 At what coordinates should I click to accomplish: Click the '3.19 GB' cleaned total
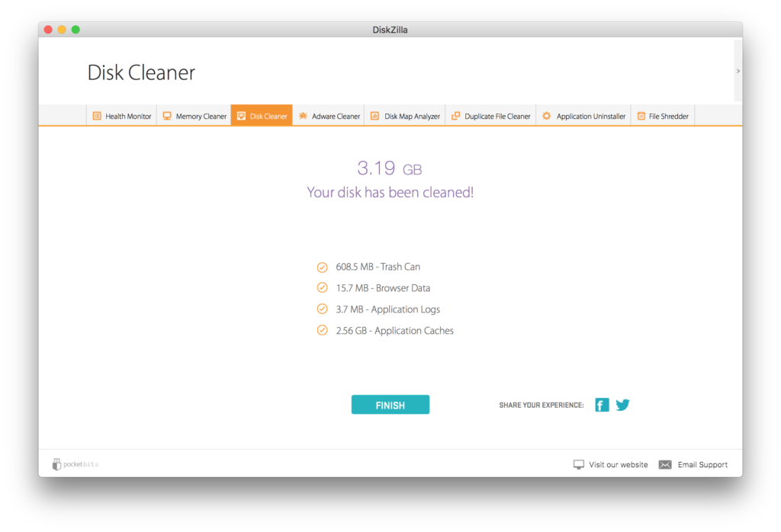pyautogui.click(x=390, y=168)
